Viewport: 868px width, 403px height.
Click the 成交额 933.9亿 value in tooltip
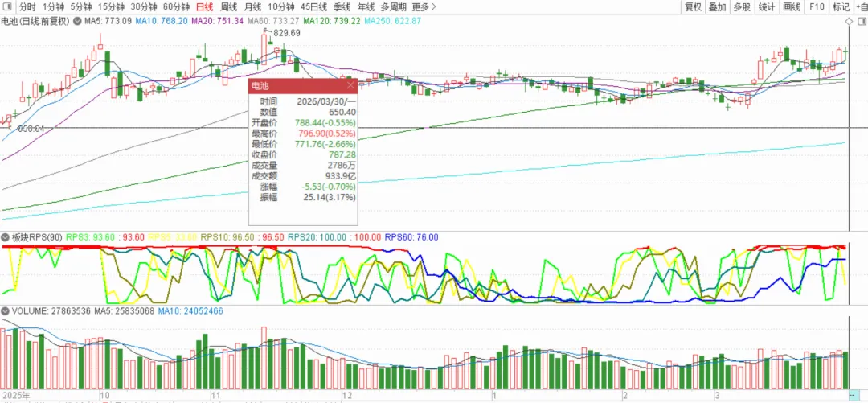[x=340, y=175]
